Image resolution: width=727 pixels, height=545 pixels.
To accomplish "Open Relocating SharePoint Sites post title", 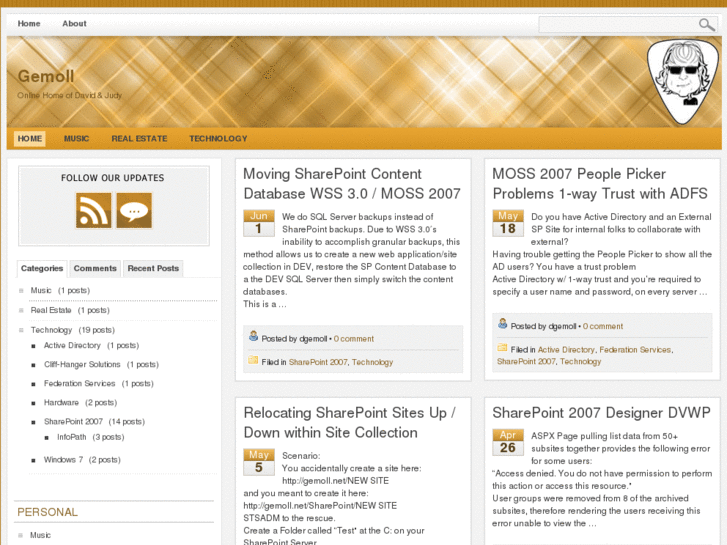I will [350, 423].
